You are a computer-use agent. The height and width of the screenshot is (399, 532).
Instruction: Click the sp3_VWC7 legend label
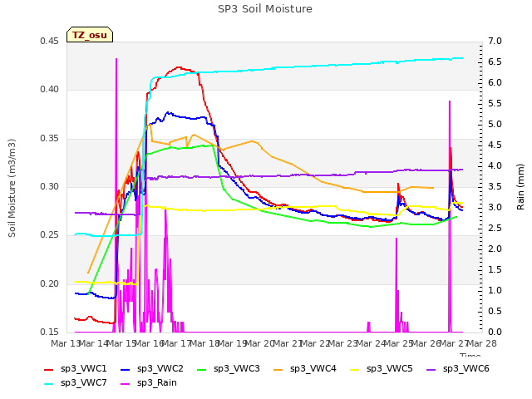click(x=83, y=382)
